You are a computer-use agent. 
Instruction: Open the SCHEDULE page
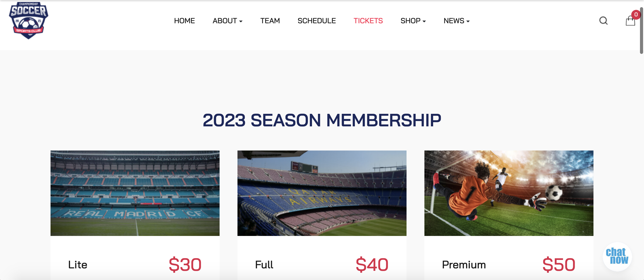pos(316,21)
